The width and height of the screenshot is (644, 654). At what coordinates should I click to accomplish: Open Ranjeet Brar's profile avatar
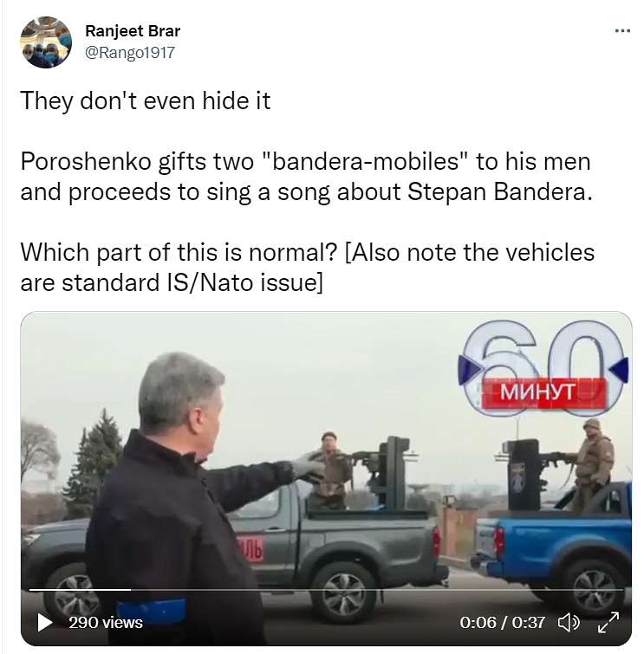click(46, 42)
